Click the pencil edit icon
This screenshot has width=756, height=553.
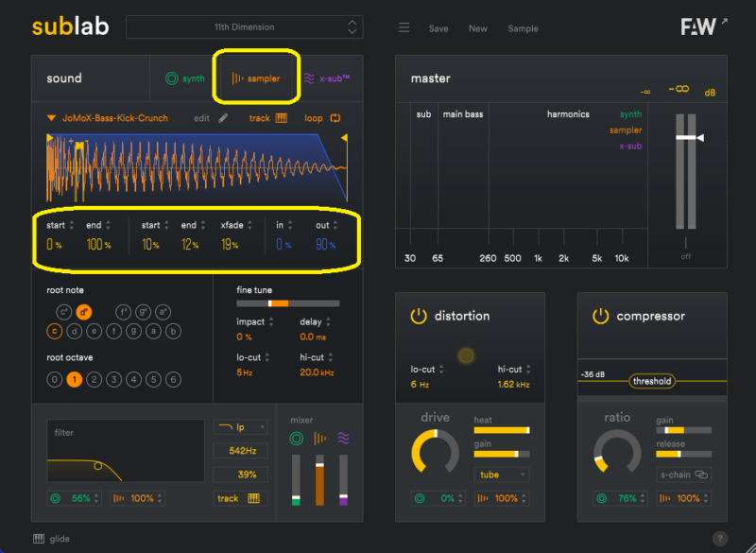pyautogui.click(x=223, y=118)
